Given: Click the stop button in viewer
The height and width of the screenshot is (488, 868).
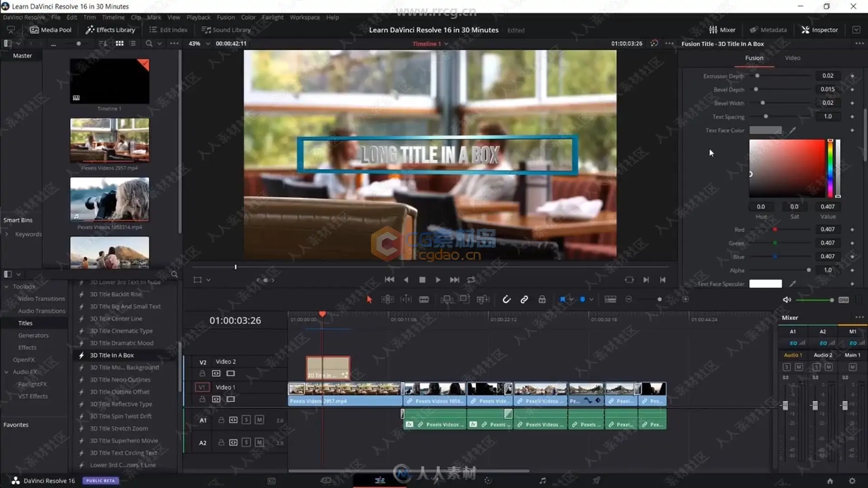Looking at the screenshot, I should [x=422, y=280].
